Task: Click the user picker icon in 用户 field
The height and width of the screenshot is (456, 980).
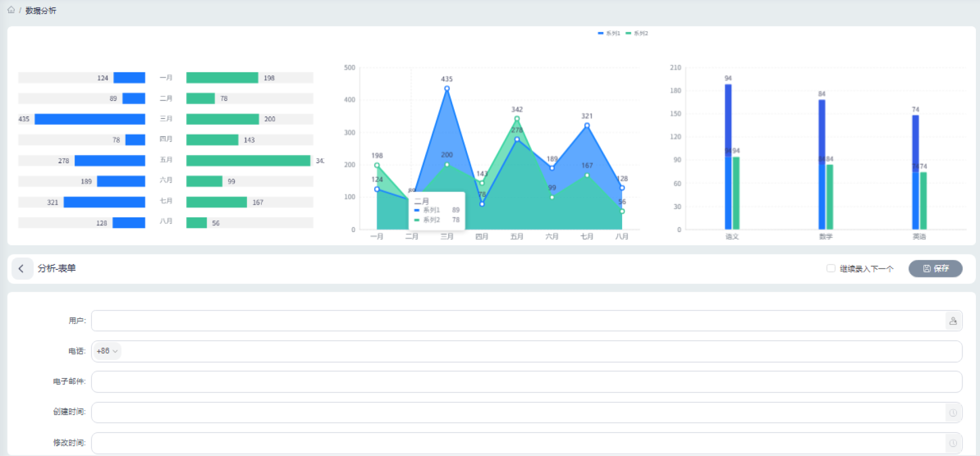Action: (x=952, y=321)
